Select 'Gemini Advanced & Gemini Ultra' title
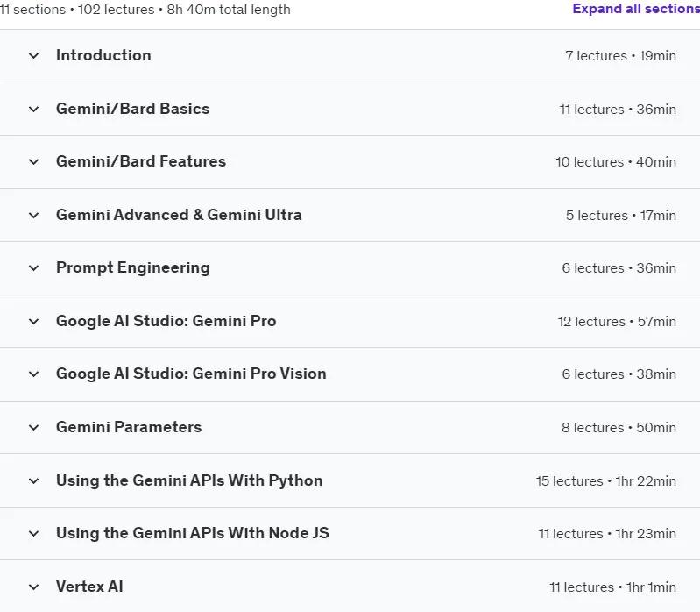 pos(179,215)
